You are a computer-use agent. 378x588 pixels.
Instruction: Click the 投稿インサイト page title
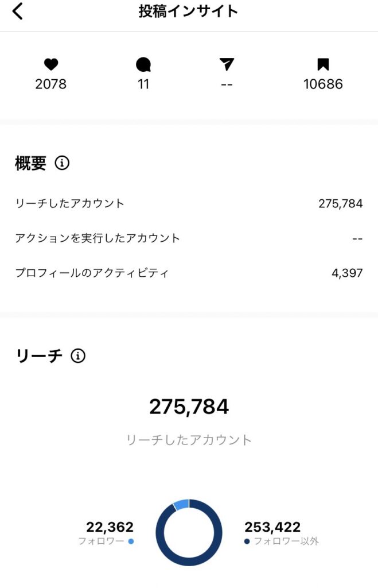tap(188, 11)
